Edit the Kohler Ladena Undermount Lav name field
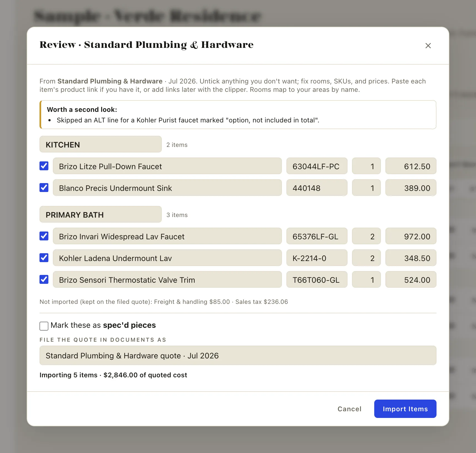476x453 pixels. [167, 258]
